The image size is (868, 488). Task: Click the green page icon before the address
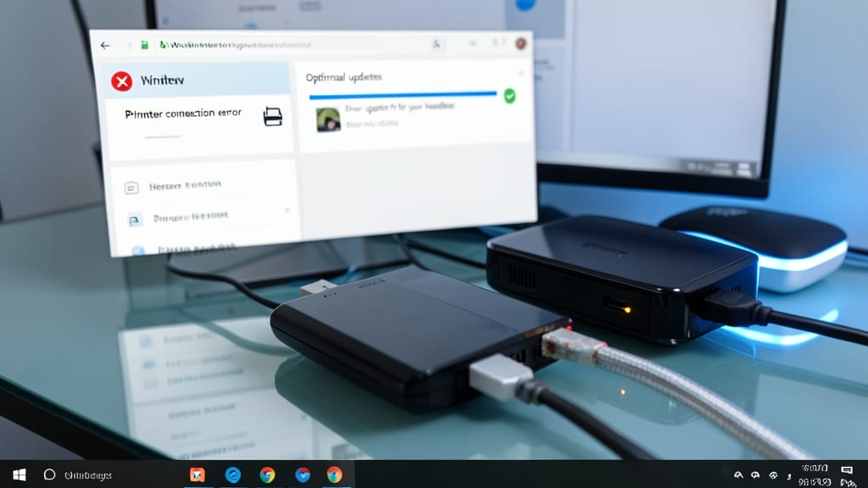tap(144, 46)
